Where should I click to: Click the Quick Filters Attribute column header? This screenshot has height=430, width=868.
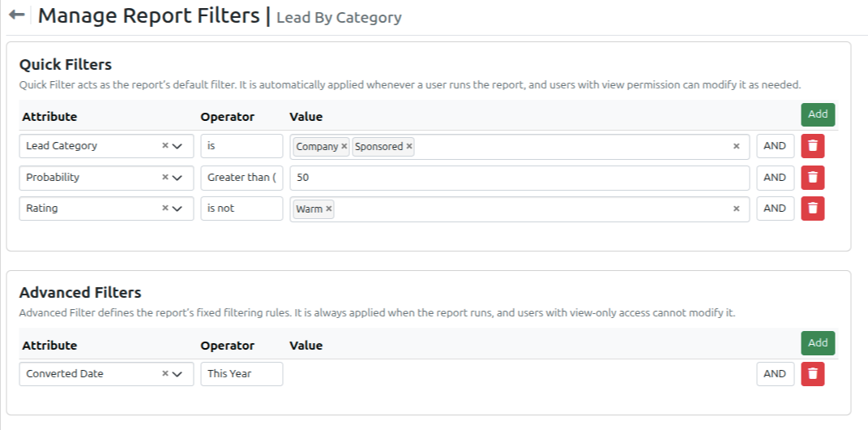click(49, 117)
